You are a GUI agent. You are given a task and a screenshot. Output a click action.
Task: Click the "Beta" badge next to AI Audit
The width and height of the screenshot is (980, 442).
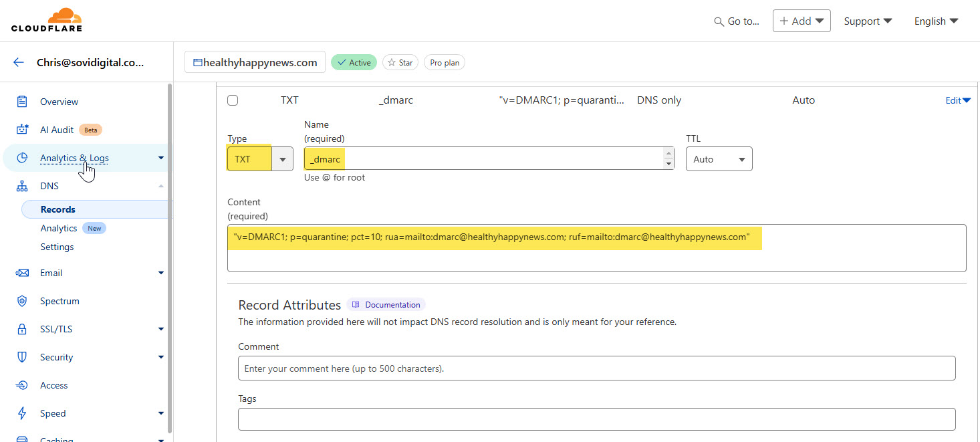point(90,130)
